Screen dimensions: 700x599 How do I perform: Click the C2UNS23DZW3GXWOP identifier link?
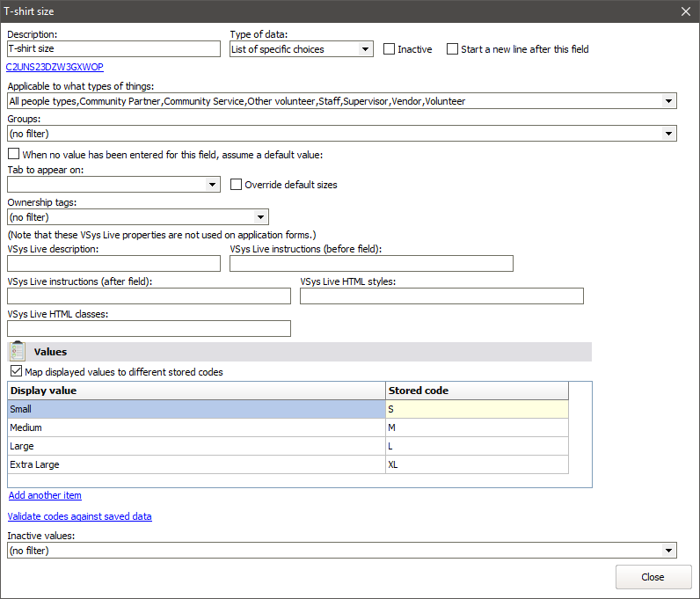click(54, 66)
